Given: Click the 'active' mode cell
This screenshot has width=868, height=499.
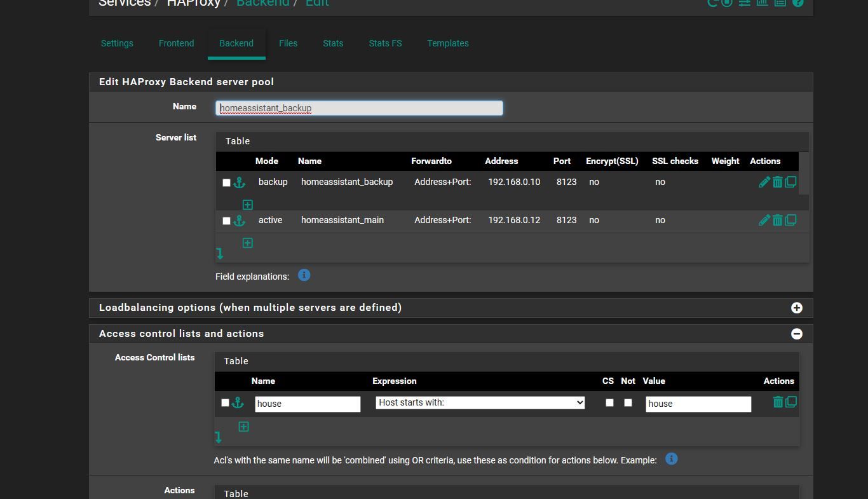Looking at the screenshot, I should [271, 220].
